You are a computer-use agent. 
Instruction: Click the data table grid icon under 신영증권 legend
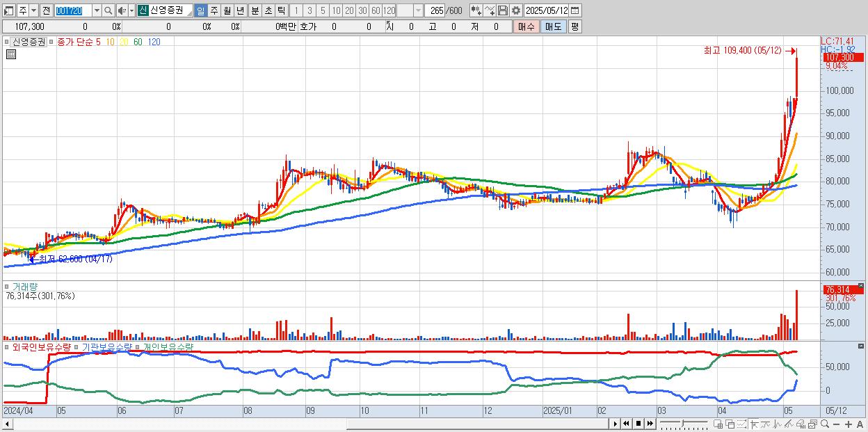10,54
